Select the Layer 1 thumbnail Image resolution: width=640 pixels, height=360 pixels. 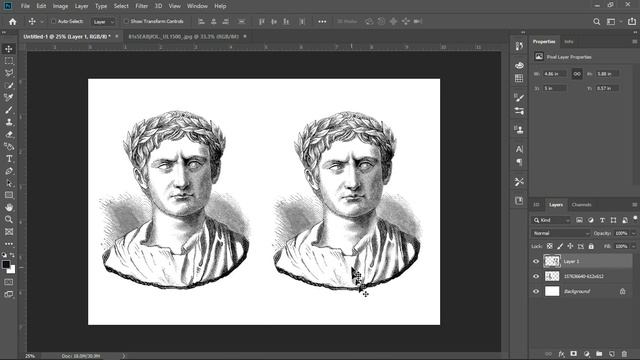click(552, 261)
